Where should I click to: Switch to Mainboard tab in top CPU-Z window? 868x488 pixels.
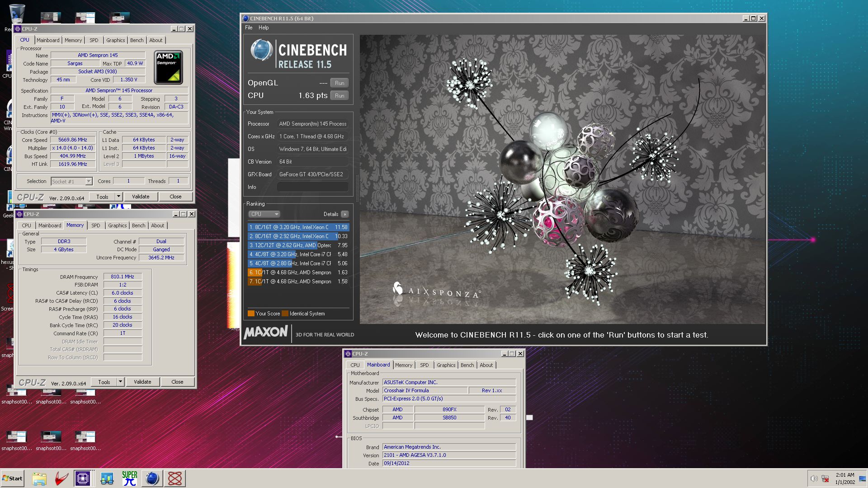click(48, 40)
